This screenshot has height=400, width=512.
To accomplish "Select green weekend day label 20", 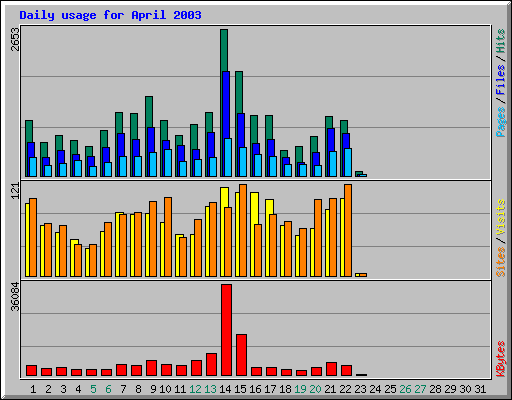I will coord(315,389).
